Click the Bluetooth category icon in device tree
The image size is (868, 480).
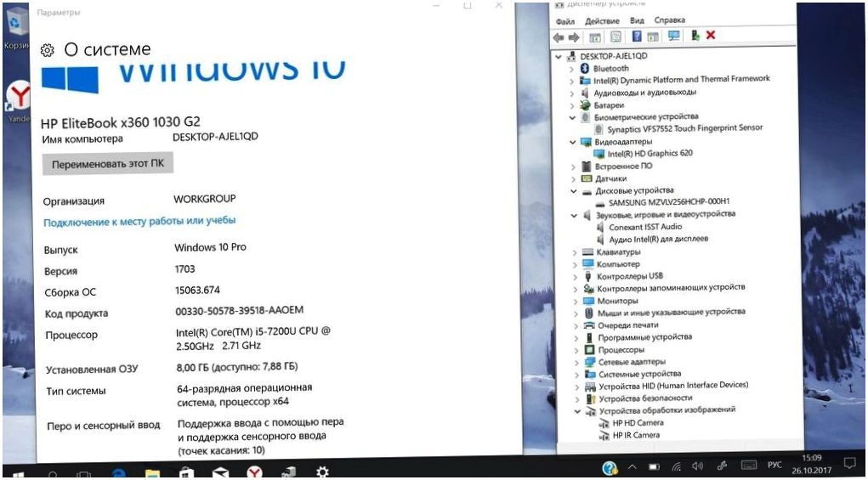click(585, 68)
